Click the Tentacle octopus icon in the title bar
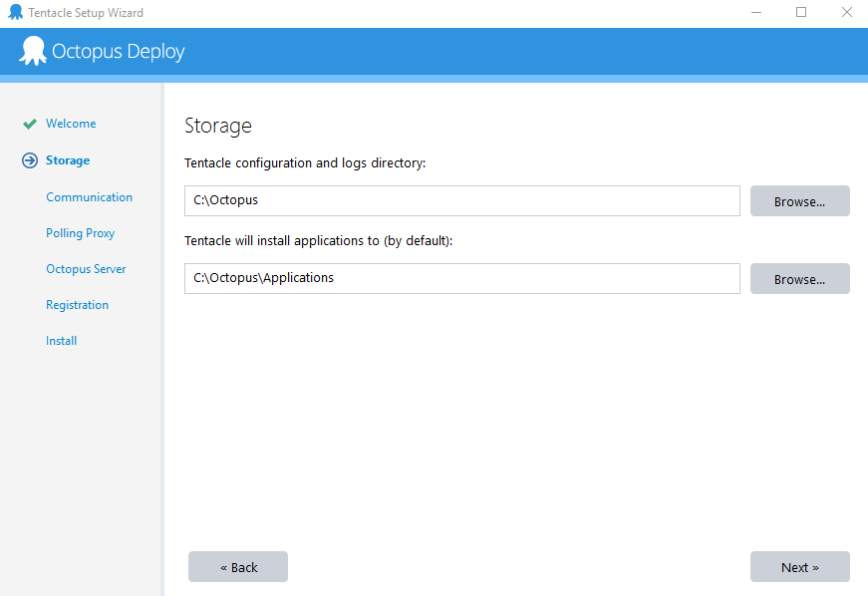The image size is (868, 596). coord(16,12)
